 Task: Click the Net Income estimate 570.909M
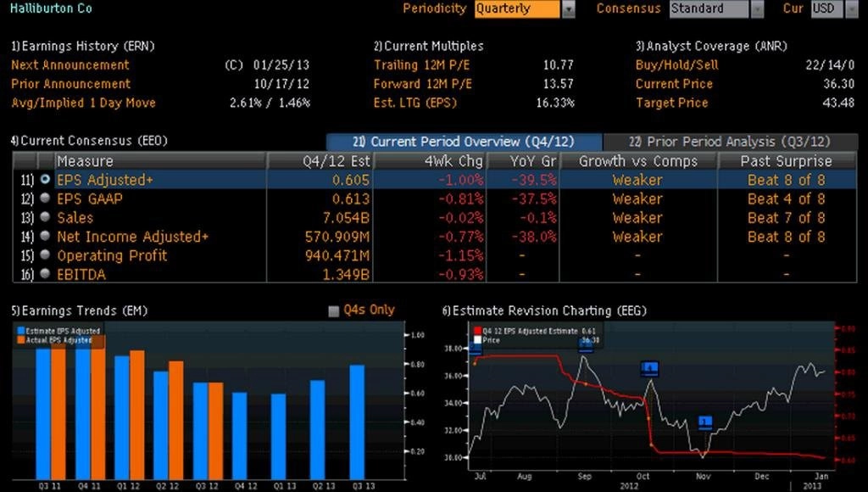pyautogui.click(x=337, y=237)
